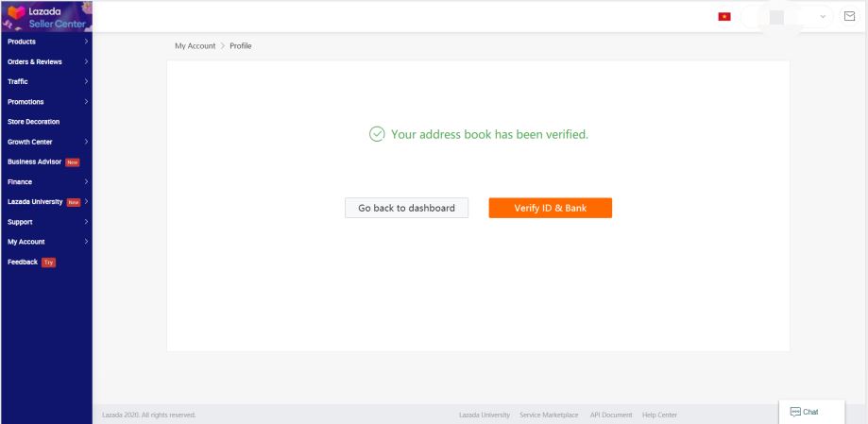Screen dimensions: 868x424
Task: Open the Chat bubble icon
Action: click(x=795, y=412)
